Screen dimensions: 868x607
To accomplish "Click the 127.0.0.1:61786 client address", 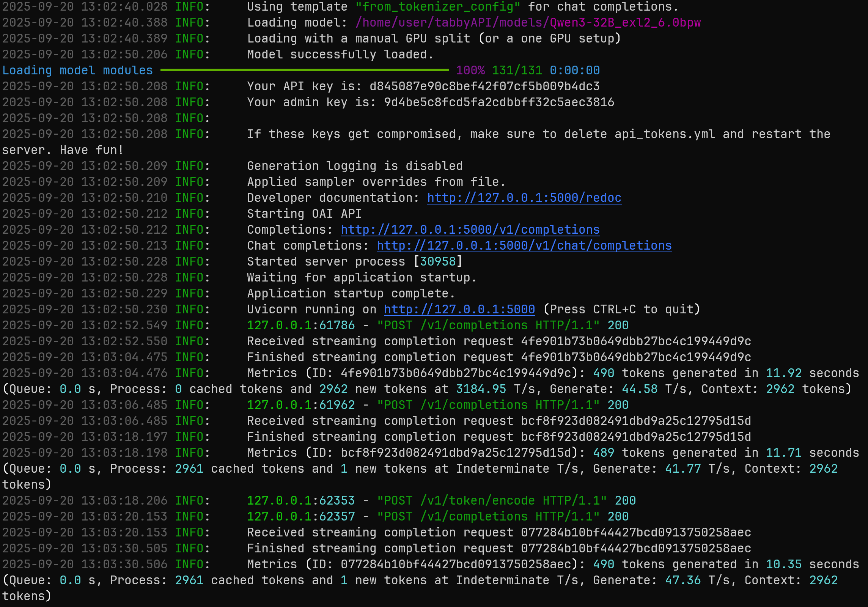I will click(301, 326).
